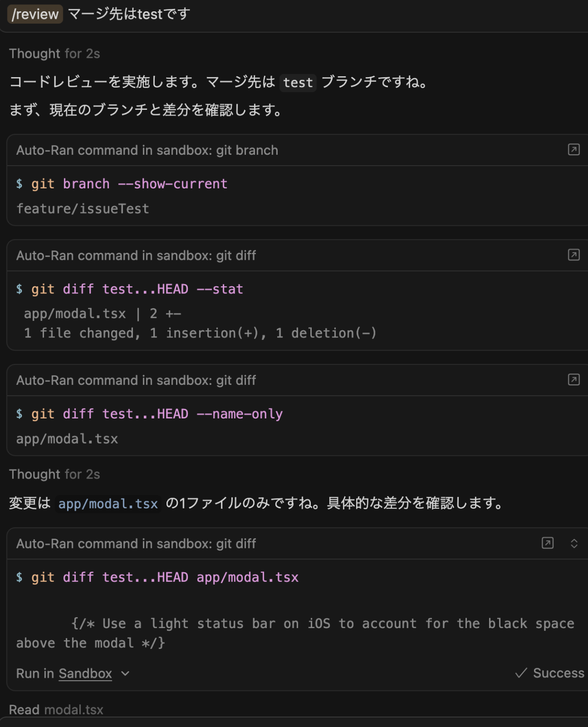The image size is (588, 727).
Task: Click the Sandbox link
Action: pos(85,673)
